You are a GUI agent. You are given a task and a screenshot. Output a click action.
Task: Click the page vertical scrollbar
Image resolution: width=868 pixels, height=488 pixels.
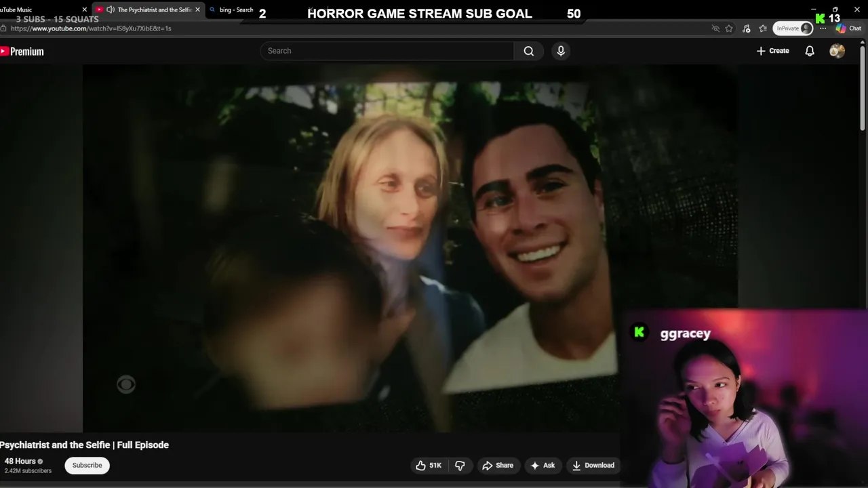tap(863, 87)
